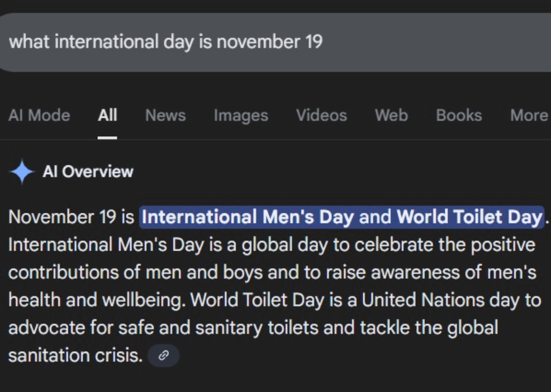Click the words "sanitation crisis" in overview
The width and height of the screenshot is (551, 392).
point(76,355)
